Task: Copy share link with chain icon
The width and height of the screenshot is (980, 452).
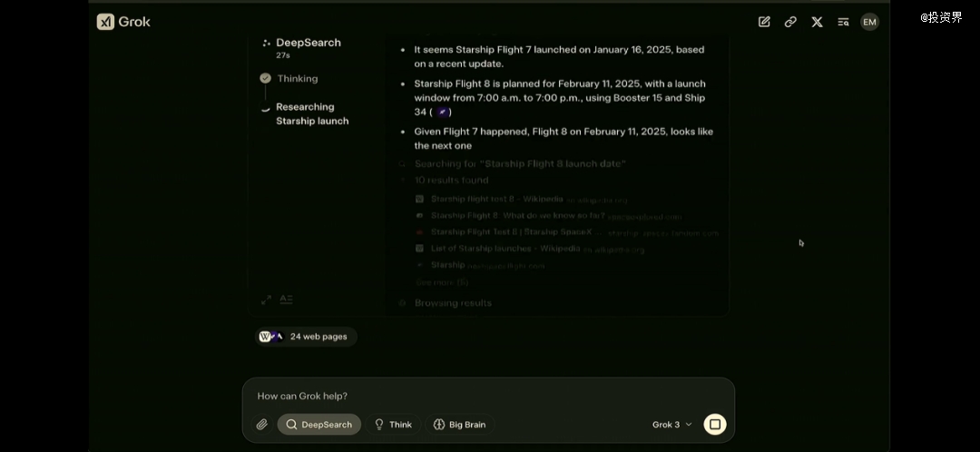Action: 790,22
